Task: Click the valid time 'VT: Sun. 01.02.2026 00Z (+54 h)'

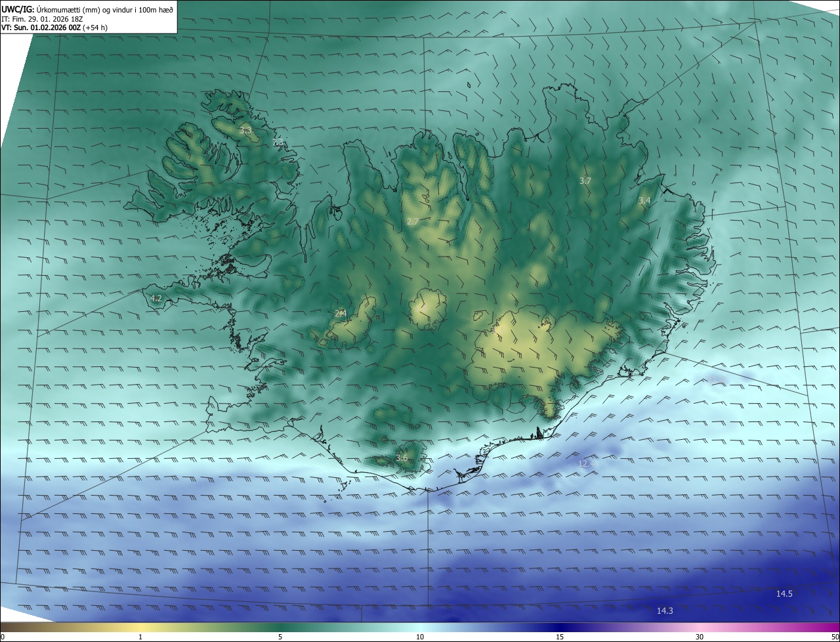Action: click(x=54, y=28)
